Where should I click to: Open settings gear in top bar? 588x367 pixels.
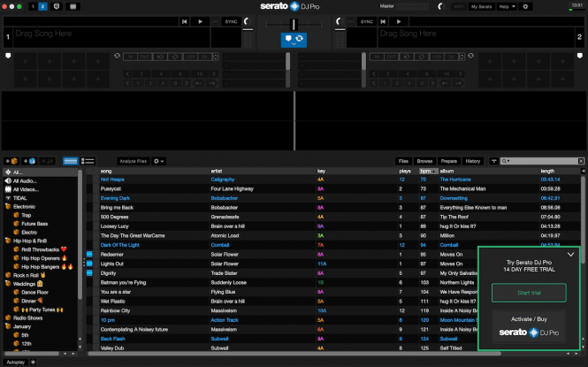[x=525, y=6]
